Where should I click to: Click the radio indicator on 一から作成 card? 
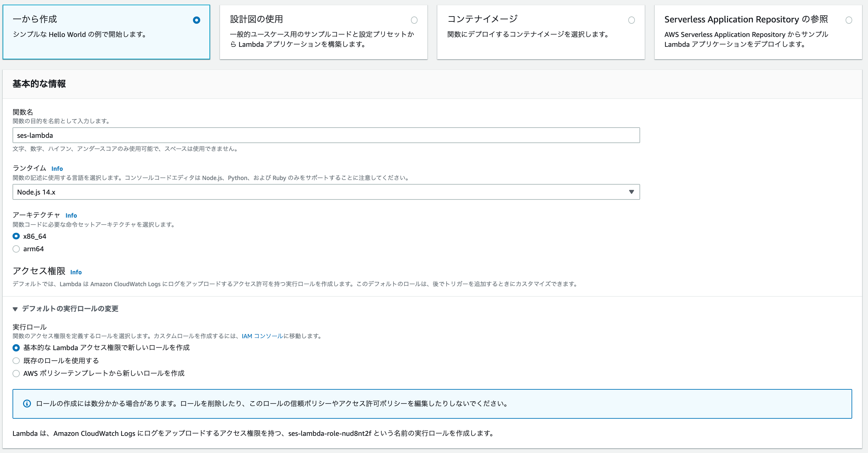pos(197,20)
